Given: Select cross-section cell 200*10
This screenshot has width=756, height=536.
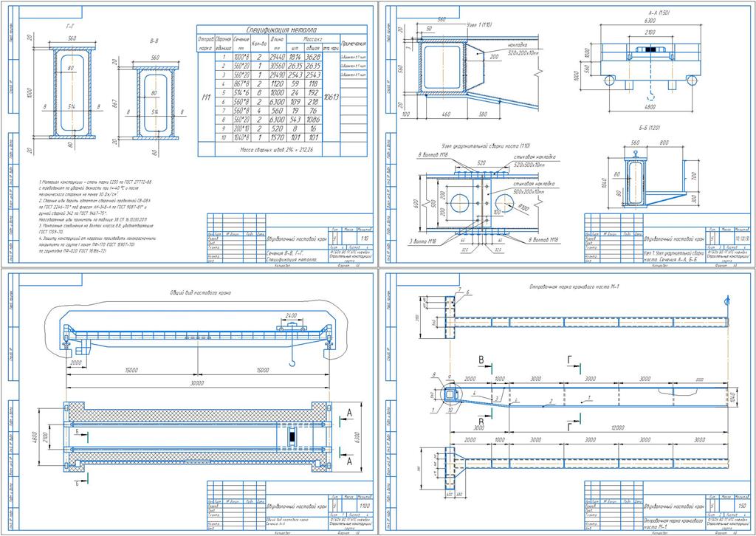Looking at the screenshot, I should 241,128.
